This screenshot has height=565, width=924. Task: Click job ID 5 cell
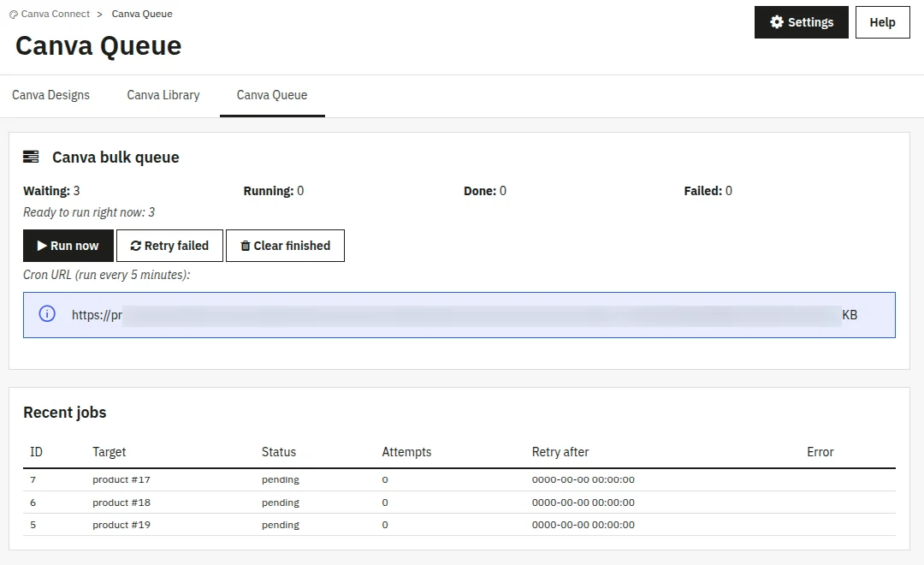33,525
